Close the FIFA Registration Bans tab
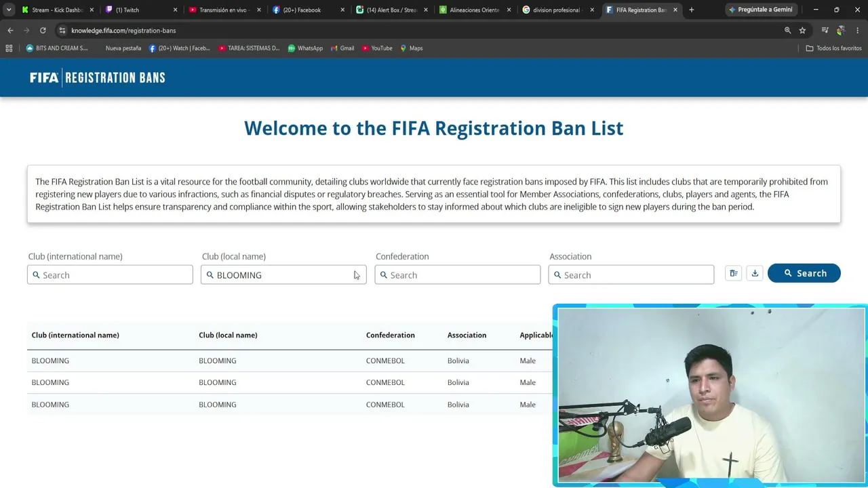Image resolution: width=868 pixels, height=488 pixels. point(675,10)
